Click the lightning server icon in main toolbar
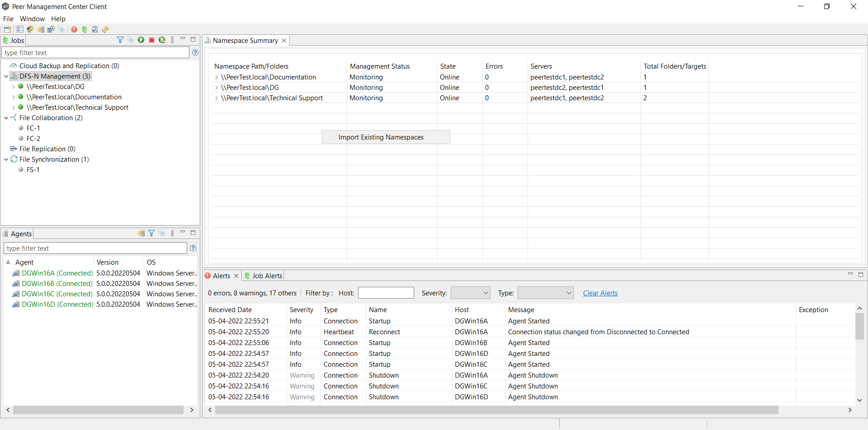Viewport: 868px width, 430px height. (x=41, y=29)
